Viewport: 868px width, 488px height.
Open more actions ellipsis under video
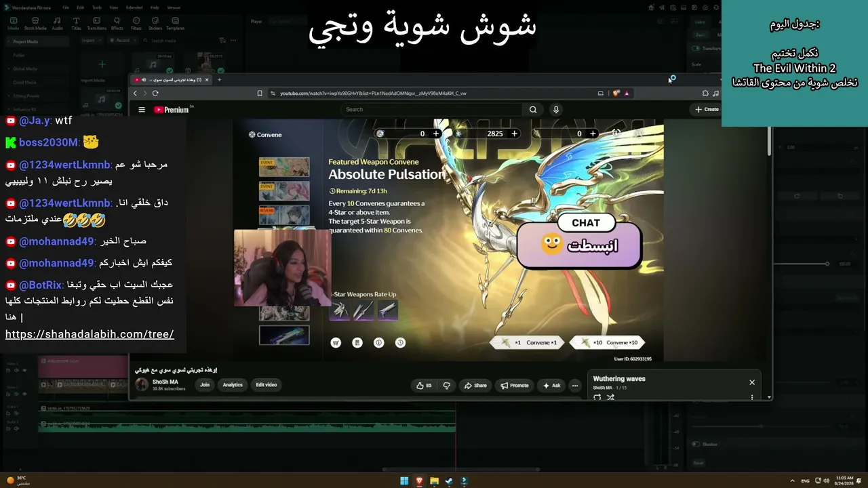tap(575, 386)
